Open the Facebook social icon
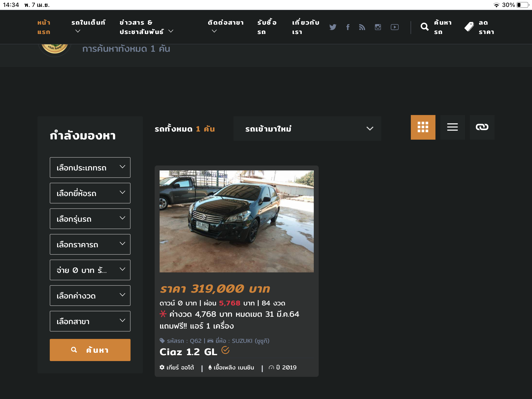532x399 pixels. point(348,27)
